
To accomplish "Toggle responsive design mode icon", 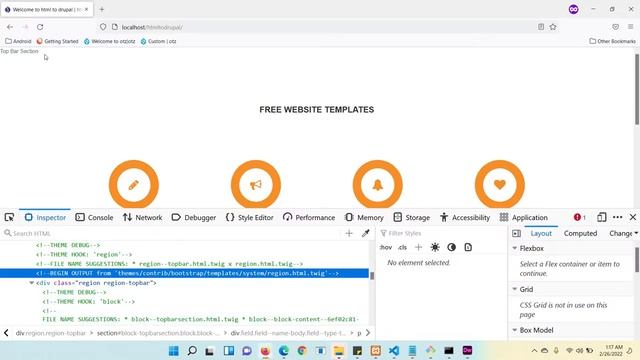I will coord(601,217).
